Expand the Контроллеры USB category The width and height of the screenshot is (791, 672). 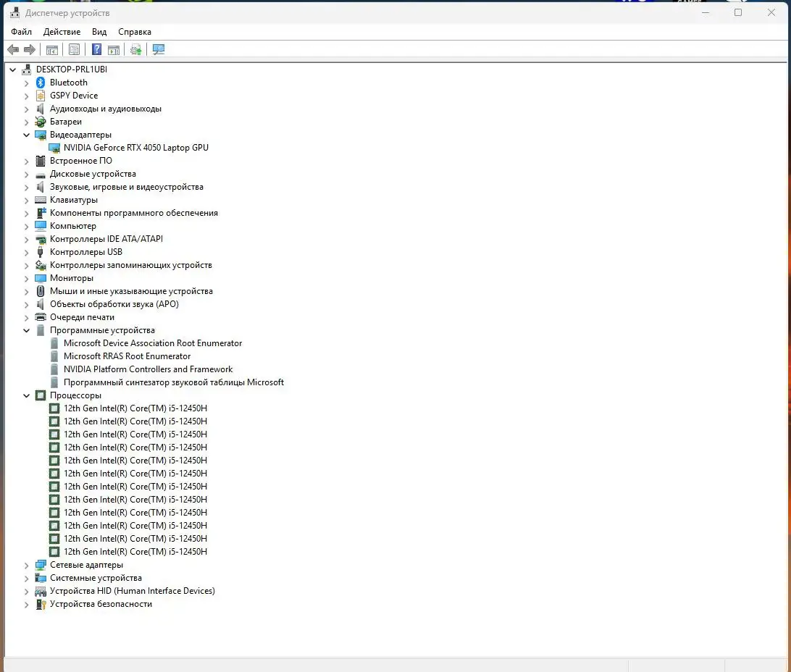[x=27, y=252]
